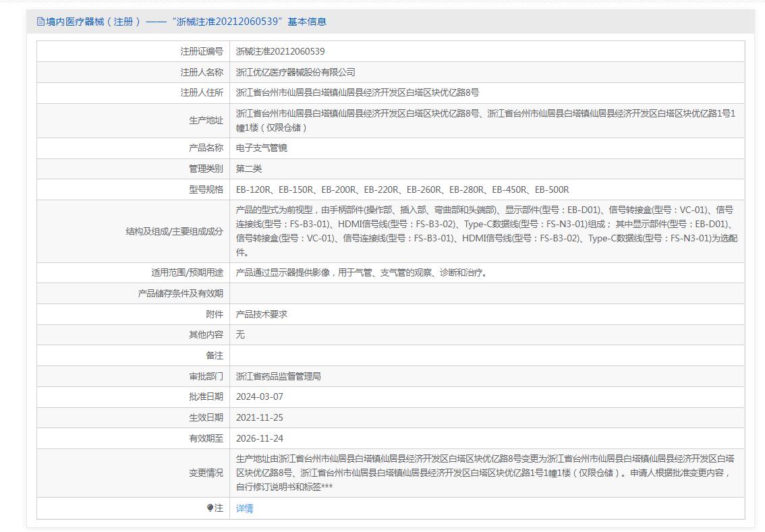The width and height of the screenshot is (765, 532).
Task: Click registration number value 浙械注准20212060539
Action: pyautogui.click(x=280, y=51)
